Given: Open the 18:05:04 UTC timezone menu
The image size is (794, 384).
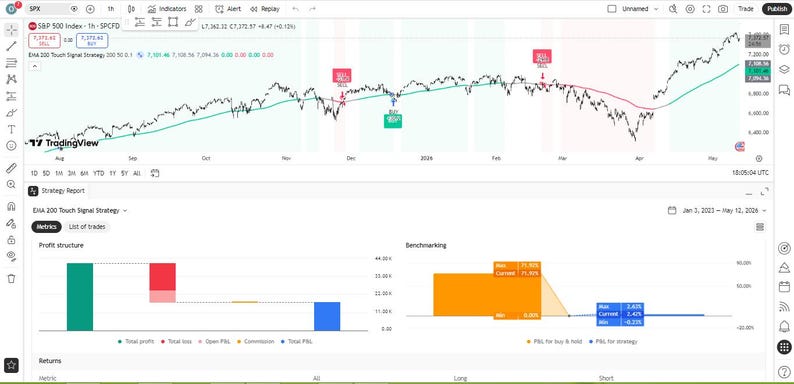Looking at the screenshot, I should [750, 173].
